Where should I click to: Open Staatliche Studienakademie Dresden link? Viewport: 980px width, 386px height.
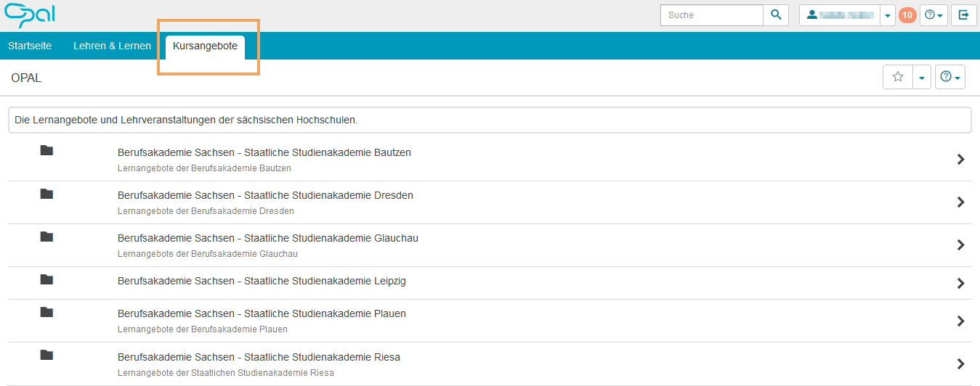(265, 195)
